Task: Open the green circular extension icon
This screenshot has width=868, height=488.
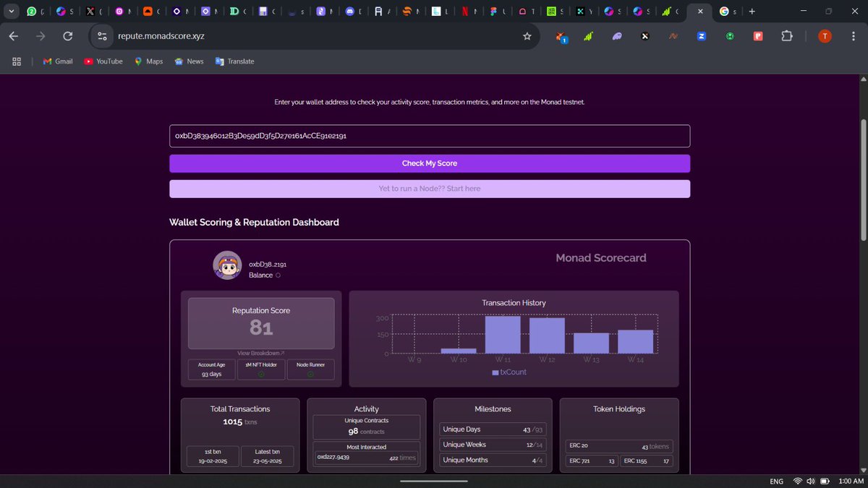Action: point(730,36)
